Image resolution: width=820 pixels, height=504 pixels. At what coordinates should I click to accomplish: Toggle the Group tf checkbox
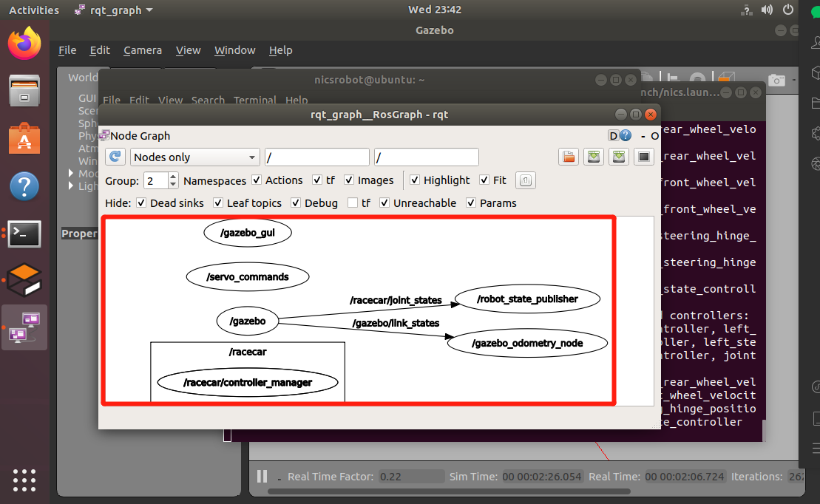pos(317,180)
